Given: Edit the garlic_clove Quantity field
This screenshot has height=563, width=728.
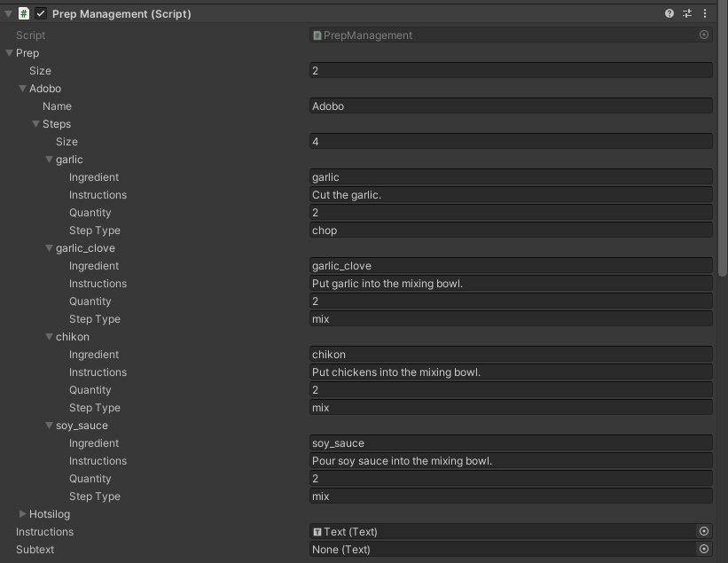Looking at the screenshot, I should [x=511, y=301].
